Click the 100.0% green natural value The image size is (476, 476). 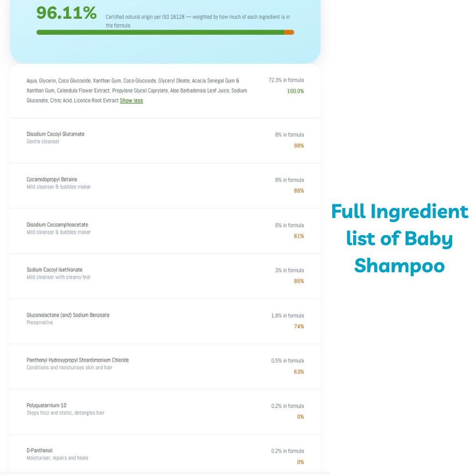296,91
